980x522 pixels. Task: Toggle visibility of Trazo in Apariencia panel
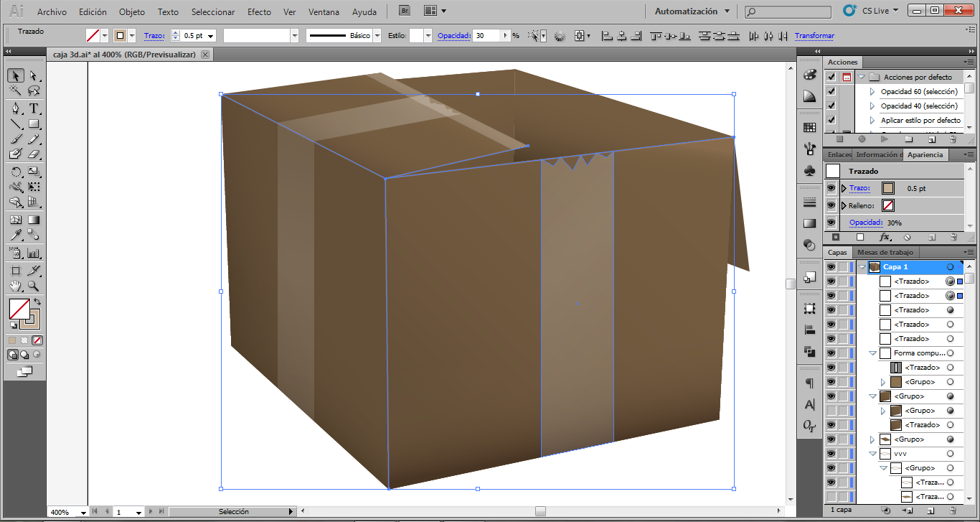[x=830, y=188]
